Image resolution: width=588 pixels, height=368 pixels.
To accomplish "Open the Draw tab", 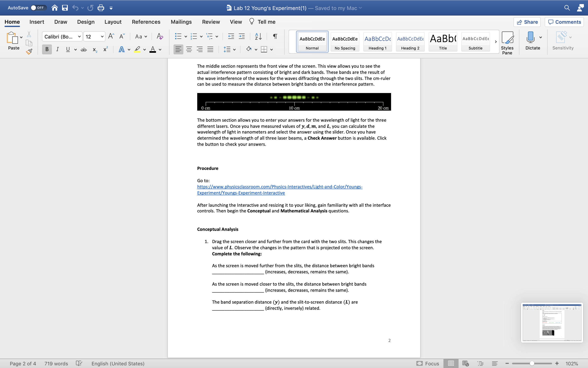I will click(61, 22).
